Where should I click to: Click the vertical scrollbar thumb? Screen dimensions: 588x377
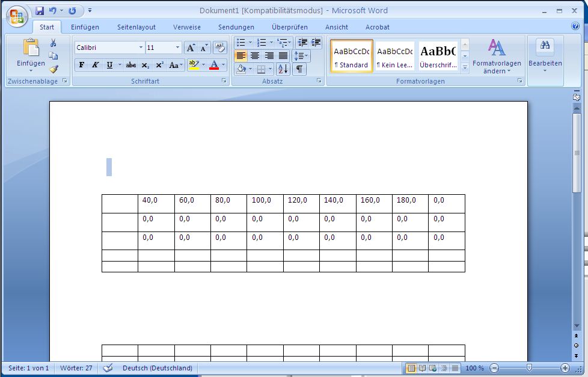pos(577,153)
